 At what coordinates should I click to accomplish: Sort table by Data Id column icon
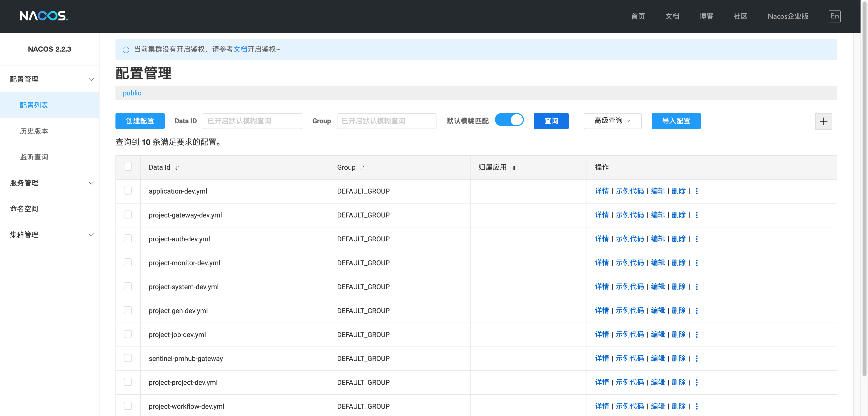pyautogui.click(x=177, y=168)
